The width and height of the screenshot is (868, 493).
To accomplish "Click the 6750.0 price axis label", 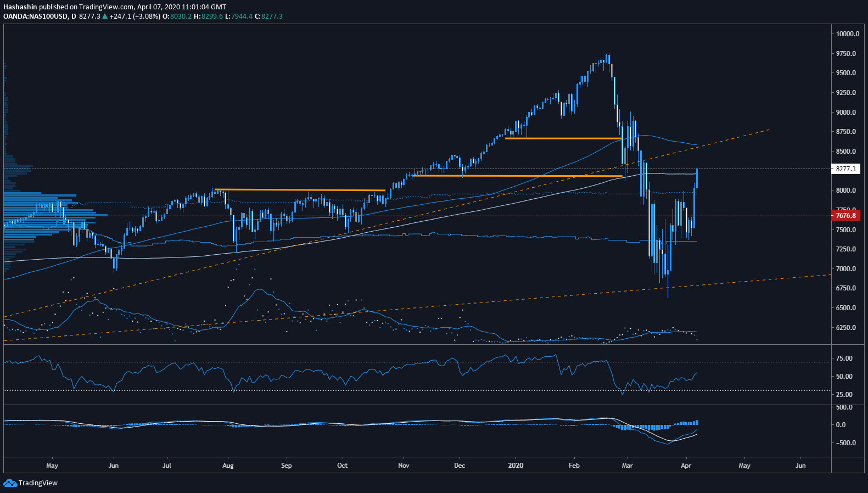I will [846, 288].
